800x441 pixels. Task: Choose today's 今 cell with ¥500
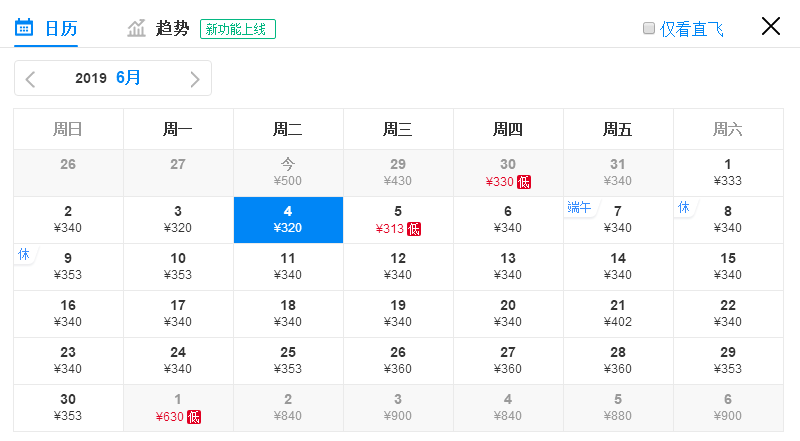[x=288, y=173]
